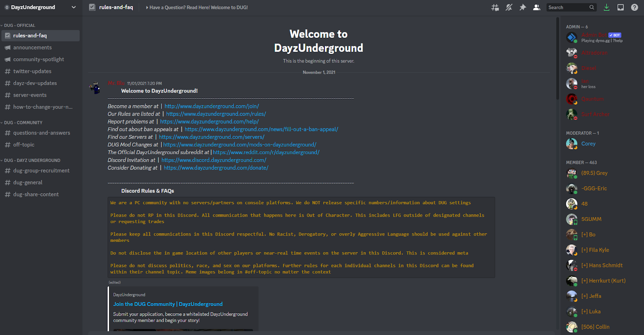Image resolution: width=644 pixels, height=335 pixels.
Task: Click Ian's avatar in the member list
Action: tap(572, 83)
